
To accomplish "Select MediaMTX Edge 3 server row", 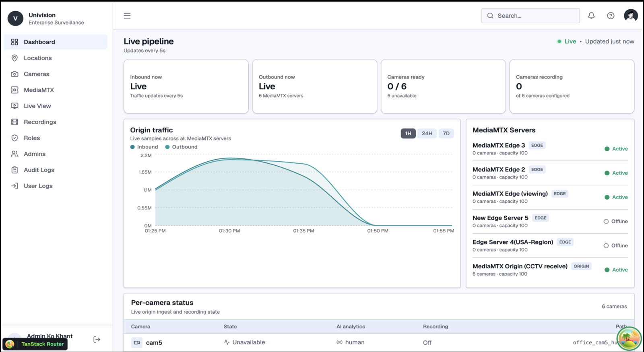I will 550,149.
